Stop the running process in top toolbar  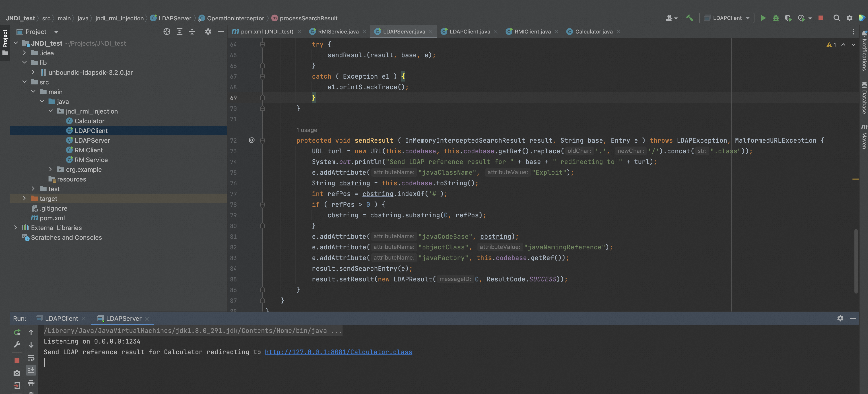tap(821, 18)
